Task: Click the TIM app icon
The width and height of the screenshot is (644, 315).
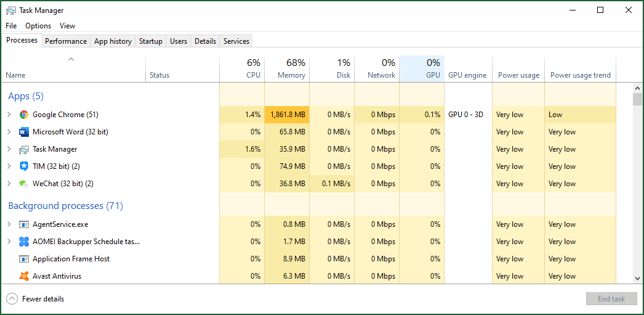Action: click(x=24, y=166)
